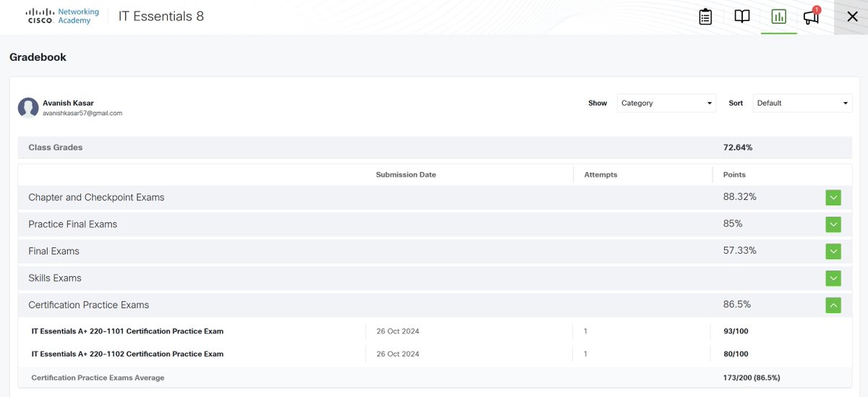Click the Attempts column header
This screenshot has width=868, height=397.
click(600, 174)
